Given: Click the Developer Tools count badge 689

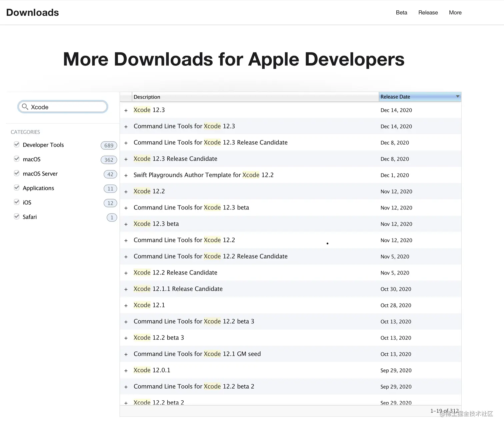Looking at the screenshot, I should [109, 146].
